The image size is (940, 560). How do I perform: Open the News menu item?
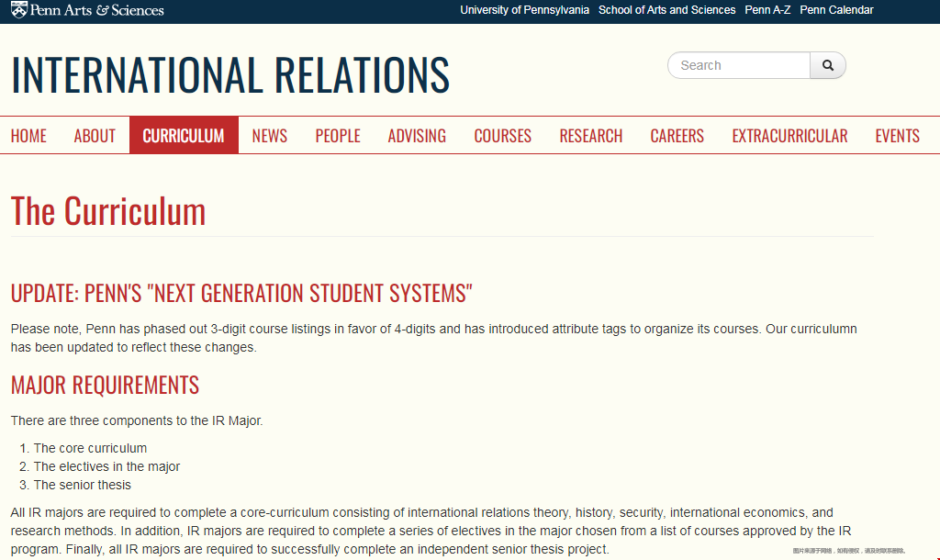click(270, 136)
